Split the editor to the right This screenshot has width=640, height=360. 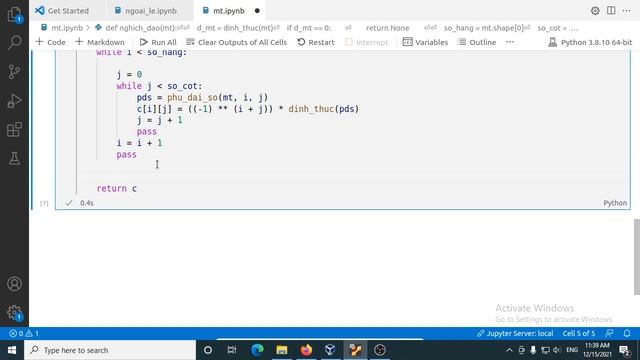(x=611, y=11)
